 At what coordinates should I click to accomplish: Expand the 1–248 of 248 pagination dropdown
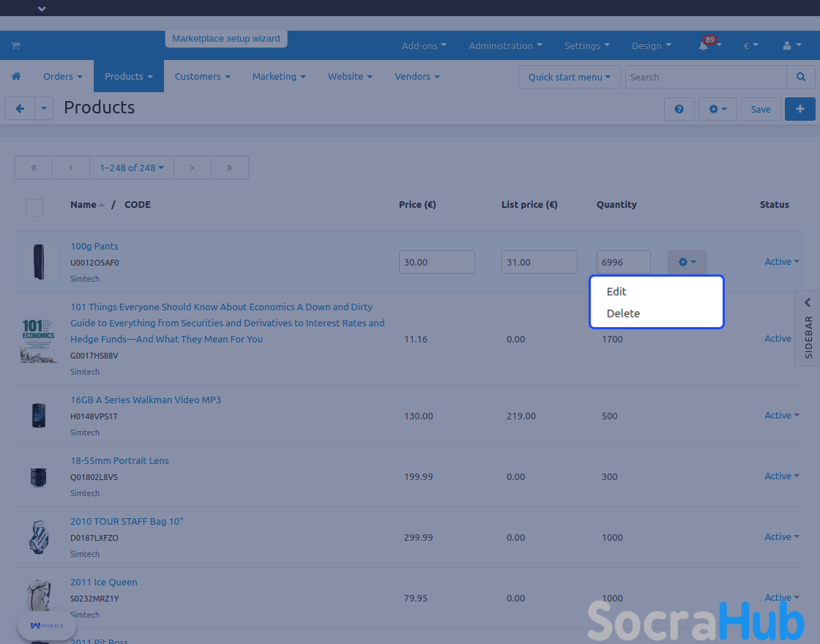point(132,168)
